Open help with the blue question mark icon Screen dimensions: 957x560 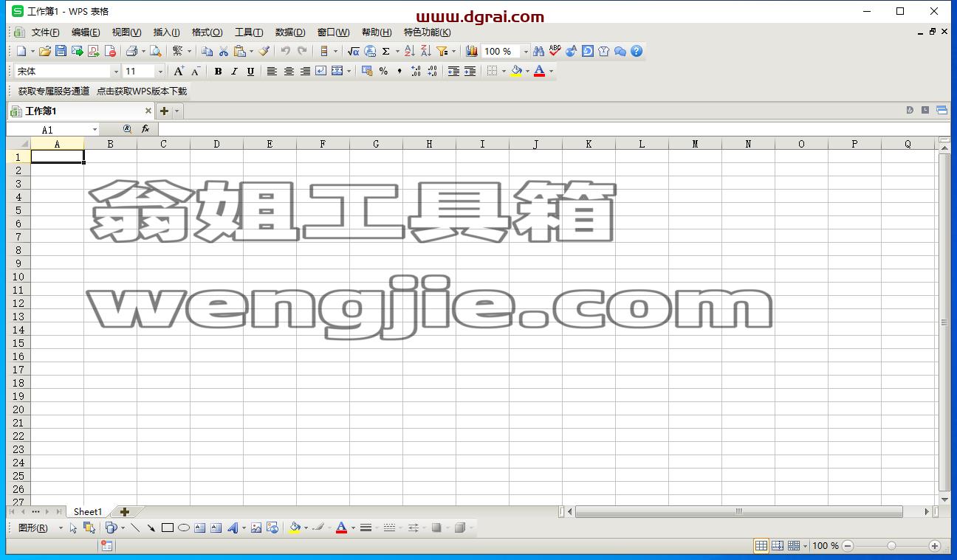[x=637, y=52]
